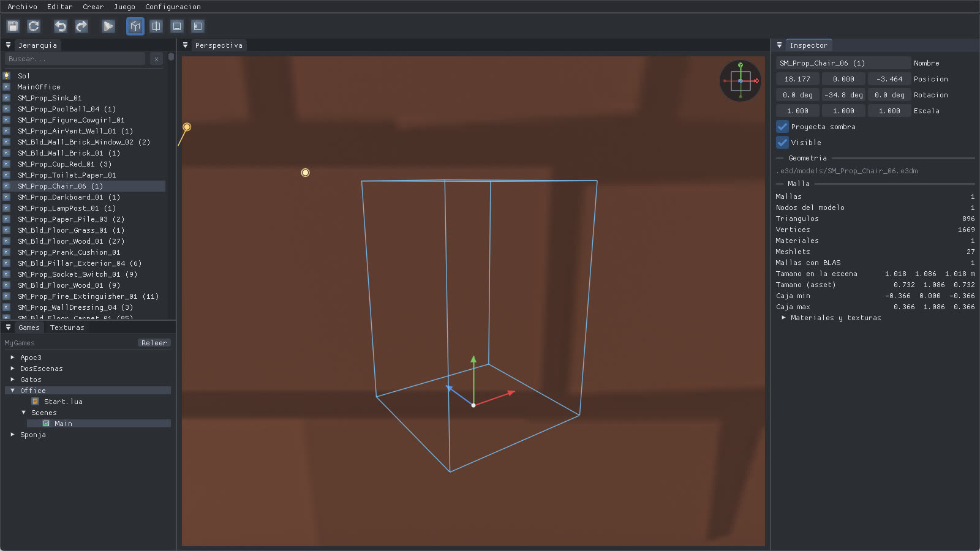The height and width of the screenshot is (551, 980).
Task: Collapse the Scenes folder
Action: tap(23, 413)
